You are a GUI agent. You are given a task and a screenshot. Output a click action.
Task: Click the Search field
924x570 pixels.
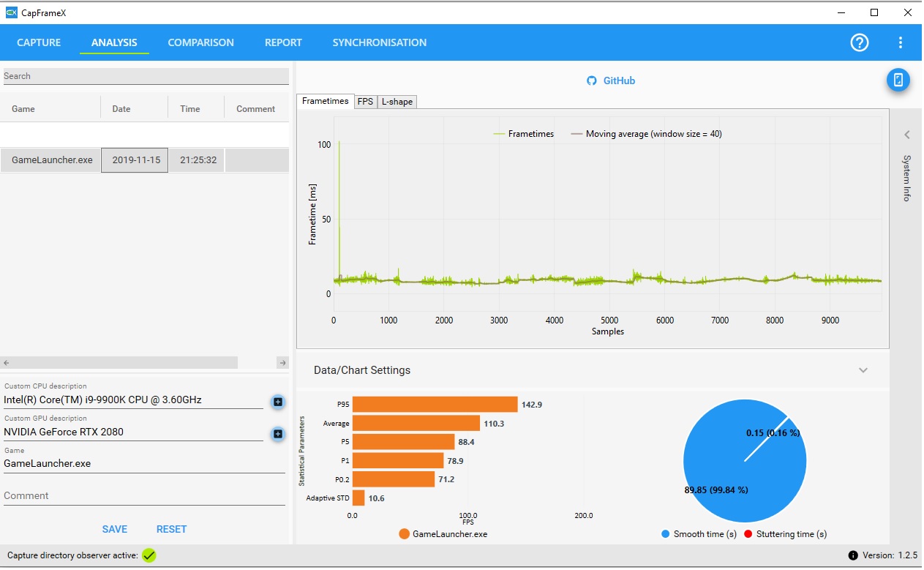(146, 76)
